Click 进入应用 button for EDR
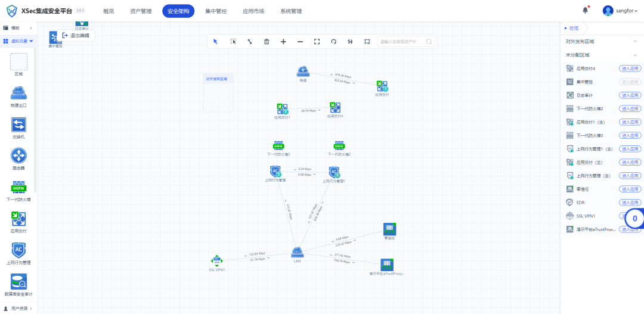This screenshot has width=644, height=314. coord(630,203)
